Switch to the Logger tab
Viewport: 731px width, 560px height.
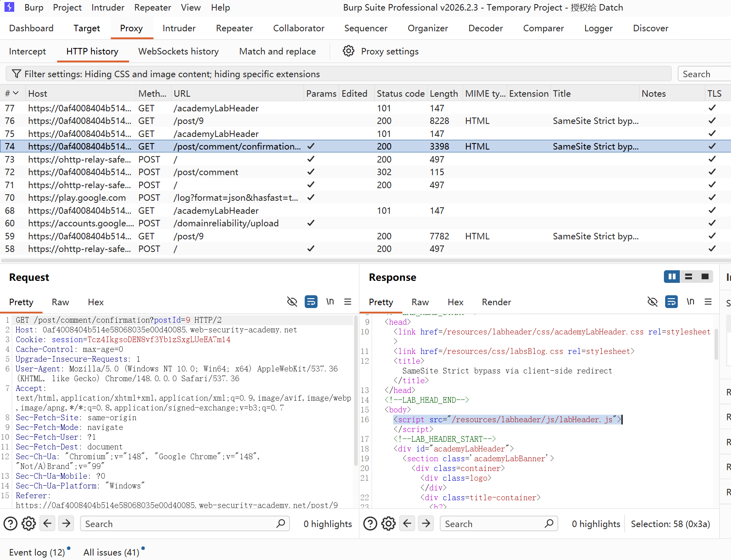pos(598,28)
